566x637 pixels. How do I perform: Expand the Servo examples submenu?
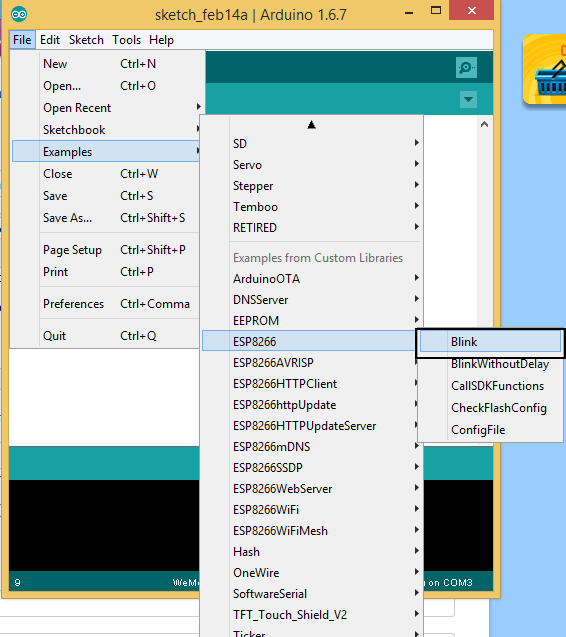tap(312, 165)
